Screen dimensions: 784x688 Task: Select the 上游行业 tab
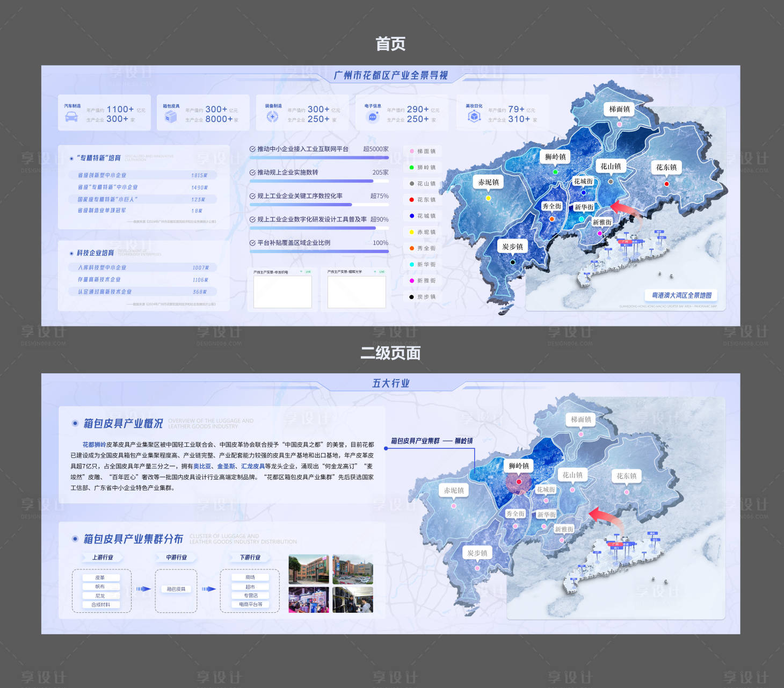[103, 557]
